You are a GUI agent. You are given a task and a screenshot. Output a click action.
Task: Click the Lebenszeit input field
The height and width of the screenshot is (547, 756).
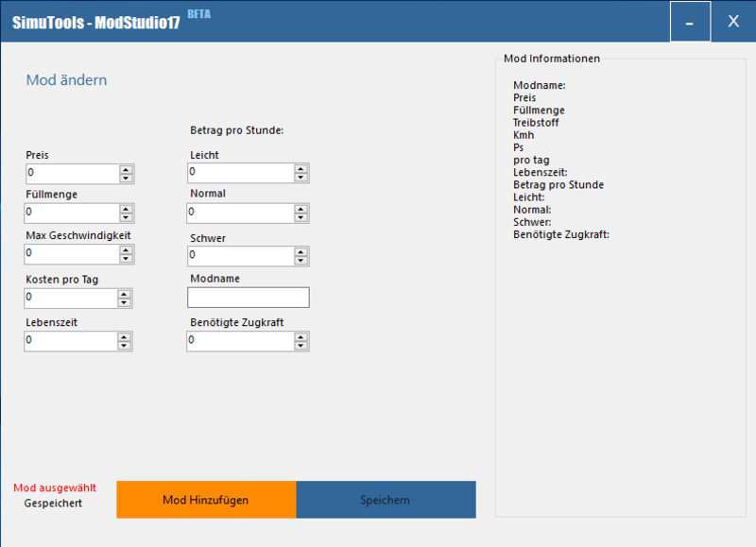[x=71, y=341]
